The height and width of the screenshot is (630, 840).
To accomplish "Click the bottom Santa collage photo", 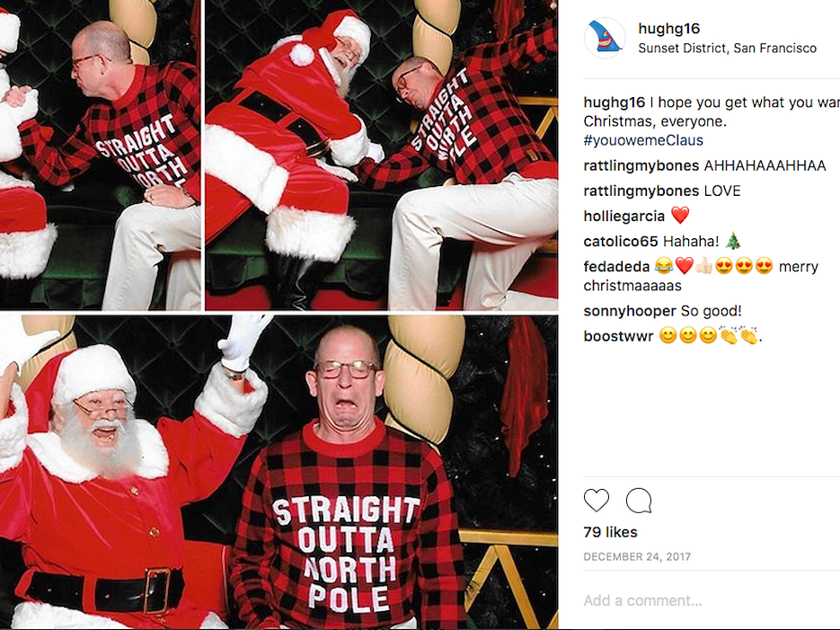I will [x=279, y=472].
